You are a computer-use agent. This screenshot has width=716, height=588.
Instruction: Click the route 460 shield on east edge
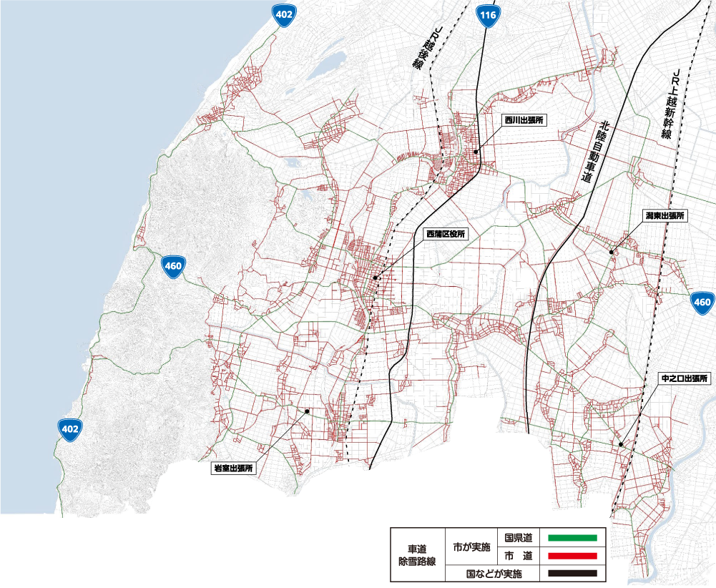pyautogui.click(x=702, y=302)
